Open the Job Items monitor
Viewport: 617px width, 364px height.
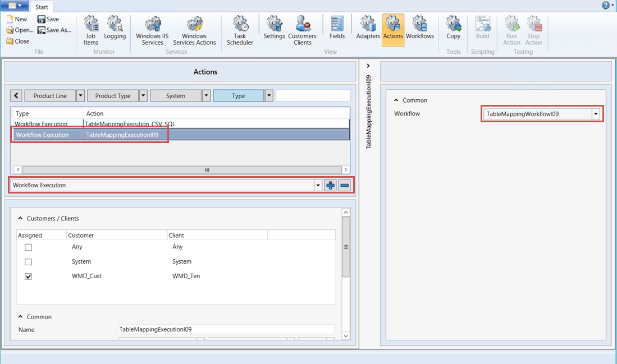[90, 29]
